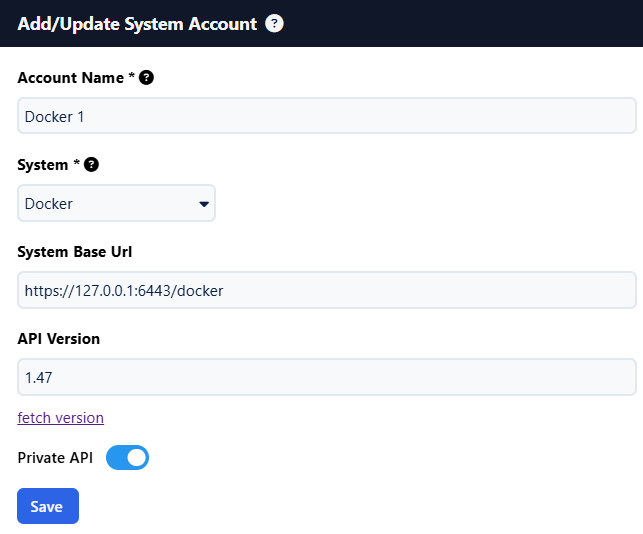Click the Private API label text
643x534 pixels.
pos(55,458)
